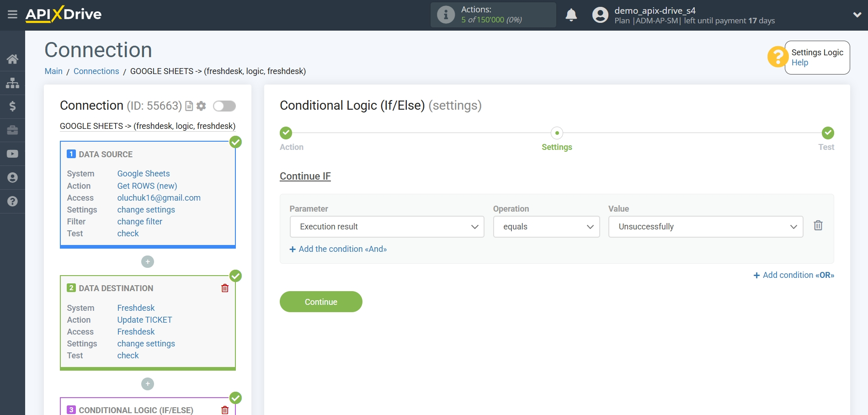Open the notifications bell

tap(571, 15)
